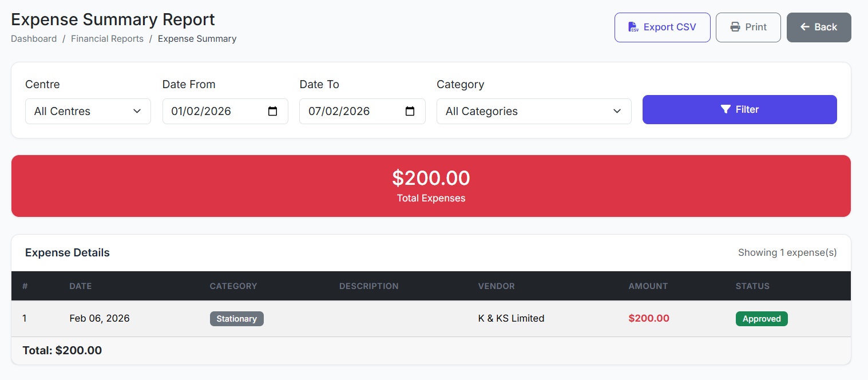Click the Approved status badge

[761, 319]
